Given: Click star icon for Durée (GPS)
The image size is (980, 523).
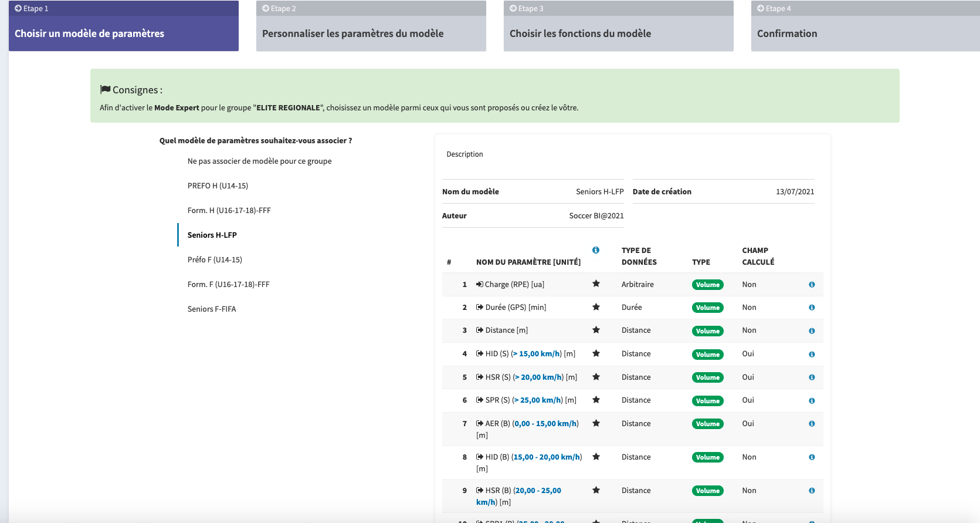Looking at the screenshot, I should tap(596, 306).
